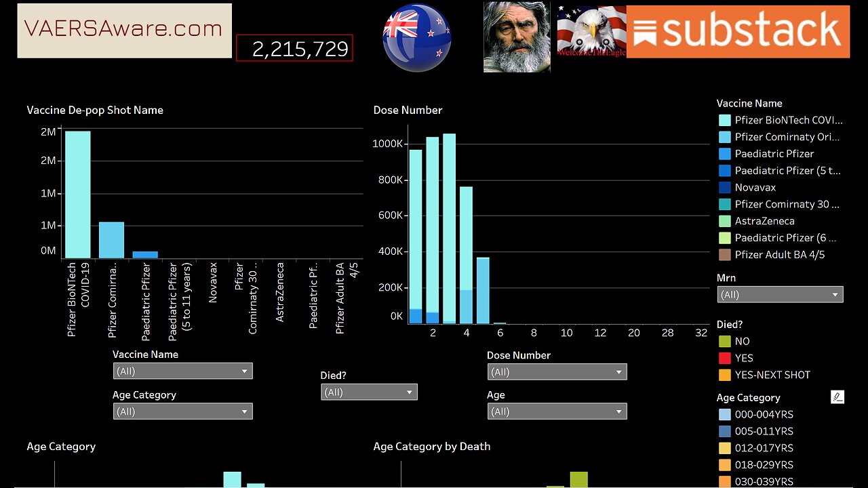Viewport: 868px width, 488px height.
Task: Select Paediatric Pfizer (5 t... legend swatch
Action: pos(725,171)
